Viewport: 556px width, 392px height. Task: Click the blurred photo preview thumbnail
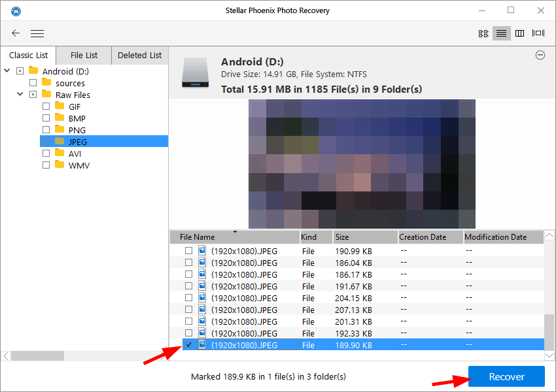(362, 164)
